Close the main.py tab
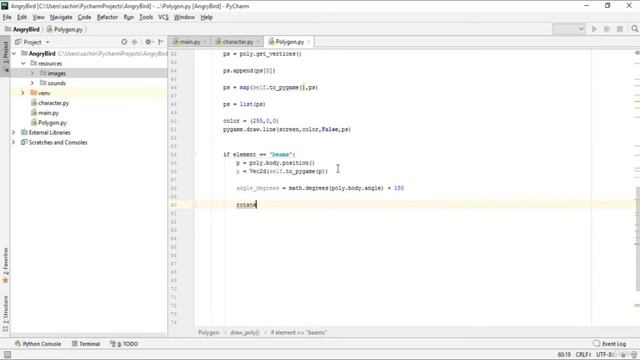Image resolution: width=640 pixels, height=360 pixels. [x=205, y=42]
